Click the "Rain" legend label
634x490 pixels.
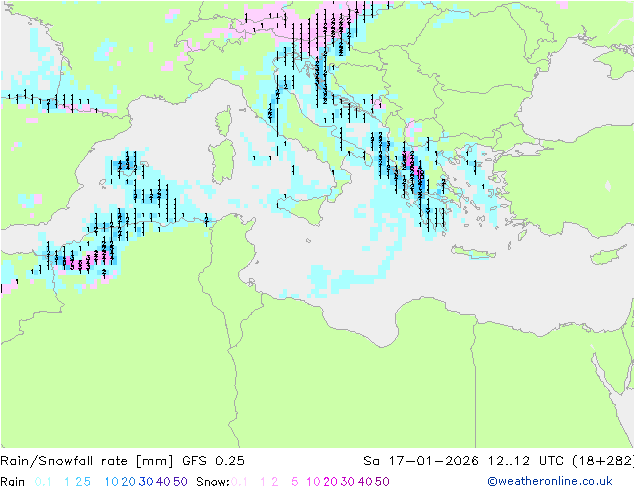click(13, 482)
